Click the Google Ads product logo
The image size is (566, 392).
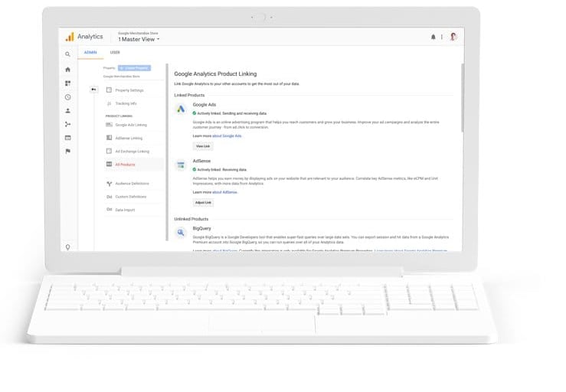[181, 109]
